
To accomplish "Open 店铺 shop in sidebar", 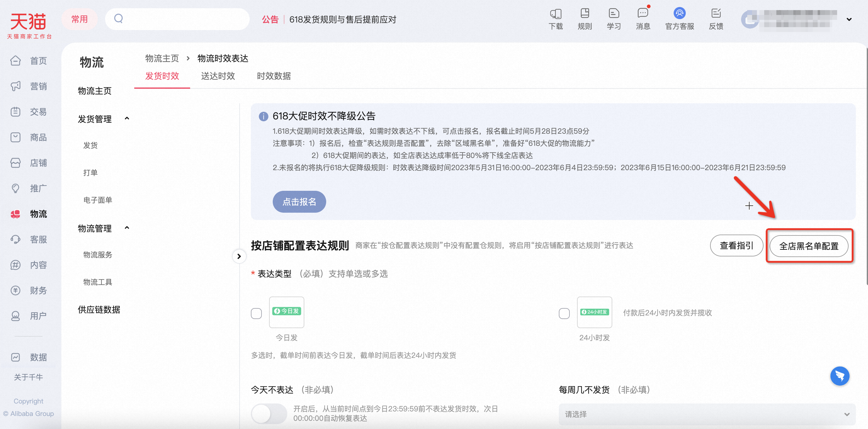I will pos(29,163).
